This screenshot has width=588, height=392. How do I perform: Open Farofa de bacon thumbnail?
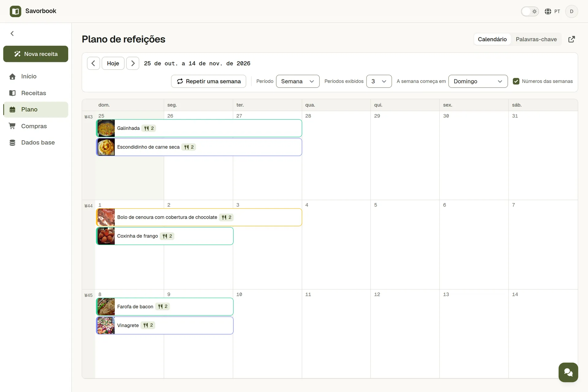coord(106,307)
